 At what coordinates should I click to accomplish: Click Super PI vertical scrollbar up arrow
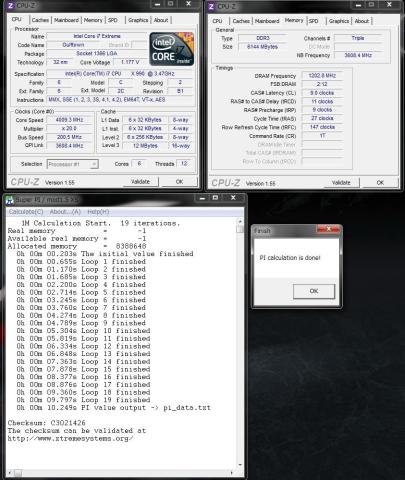click(x=240, y=221)
